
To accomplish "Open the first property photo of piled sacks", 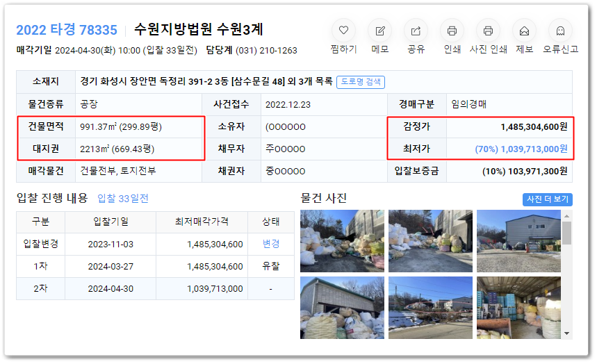I will click(x=342, y=240).
